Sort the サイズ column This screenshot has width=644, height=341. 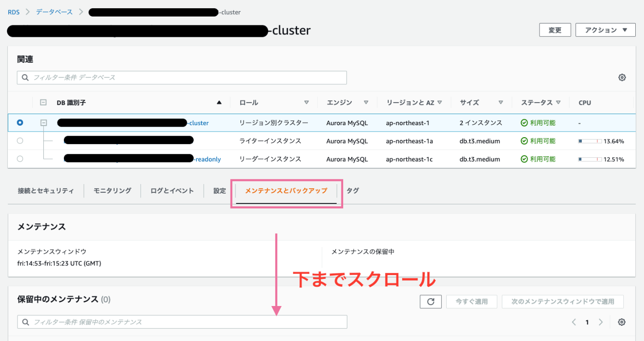coord(500,103)
